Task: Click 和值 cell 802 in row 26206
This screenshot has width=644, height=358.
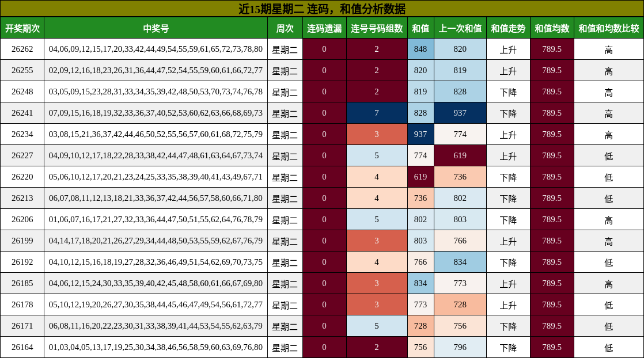Action: tap(421, 220)
